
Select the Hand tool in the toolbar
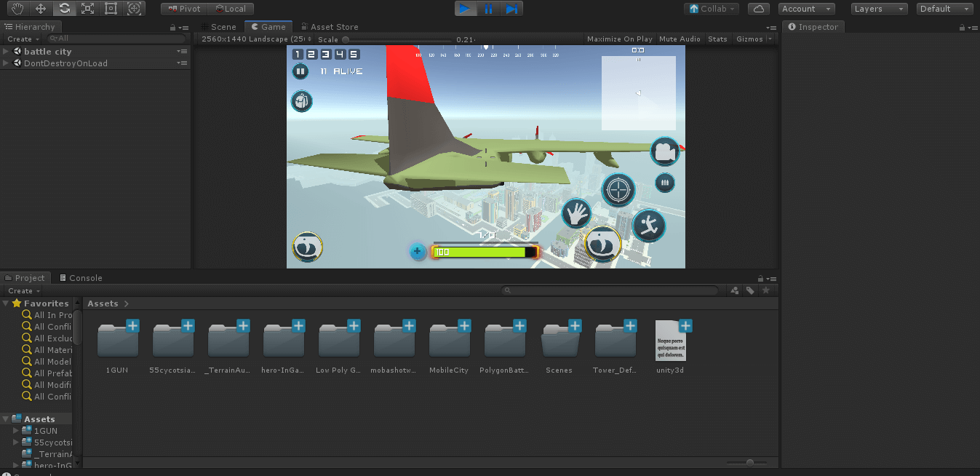(17, 9)
